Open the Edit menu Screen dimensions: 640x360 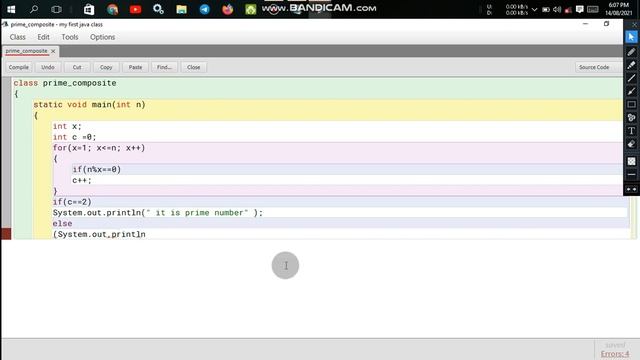point(43,37)
